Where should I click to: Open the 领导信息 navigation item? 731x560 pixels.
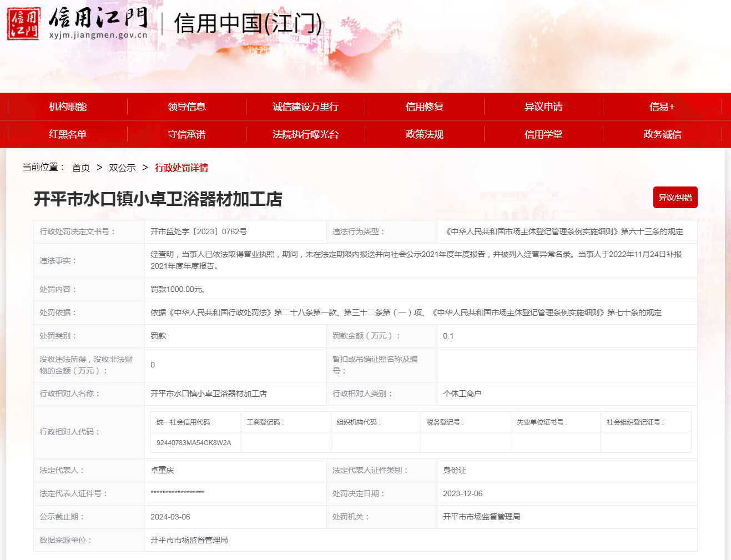(186, 107)
